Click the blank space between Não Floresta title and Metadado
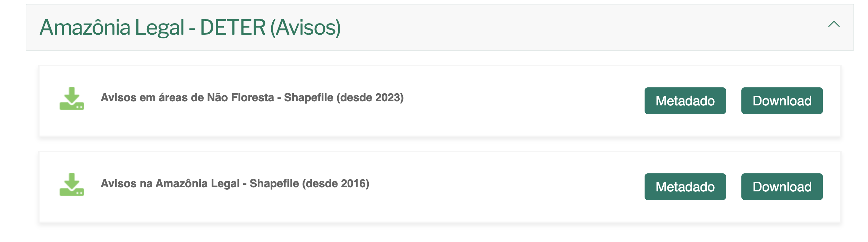The image size is (868, 242). [524, 101]
